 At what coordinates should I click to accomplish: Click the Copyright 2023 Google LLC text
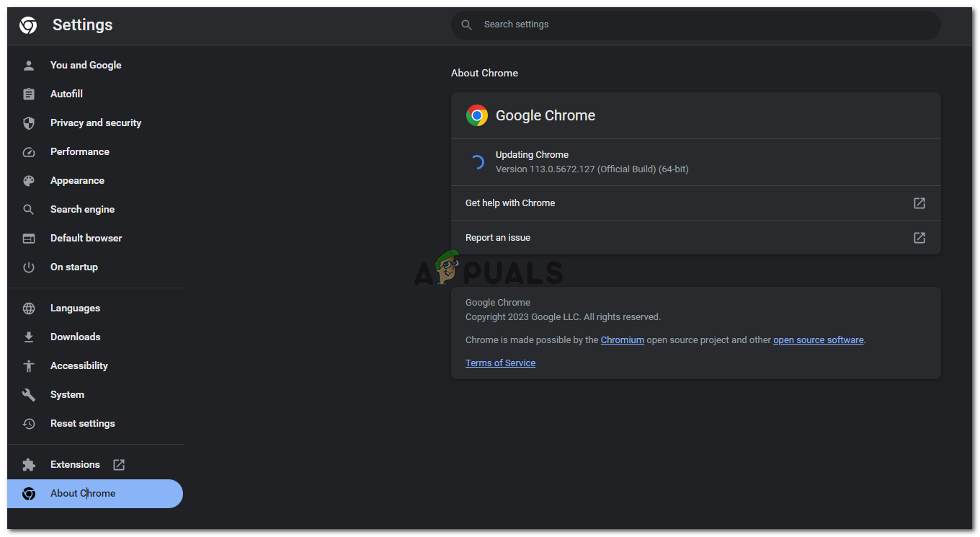tap(563, 317)
